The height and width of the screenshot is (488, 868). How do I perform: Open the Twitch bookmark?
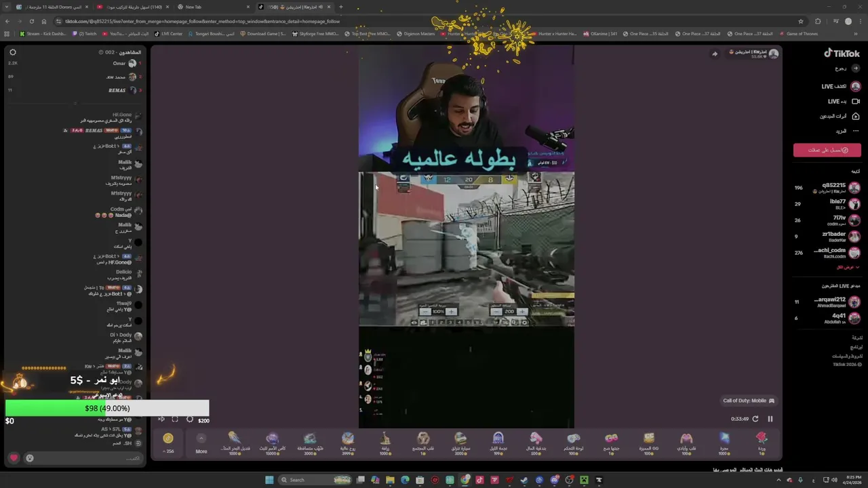click(85, 34)
